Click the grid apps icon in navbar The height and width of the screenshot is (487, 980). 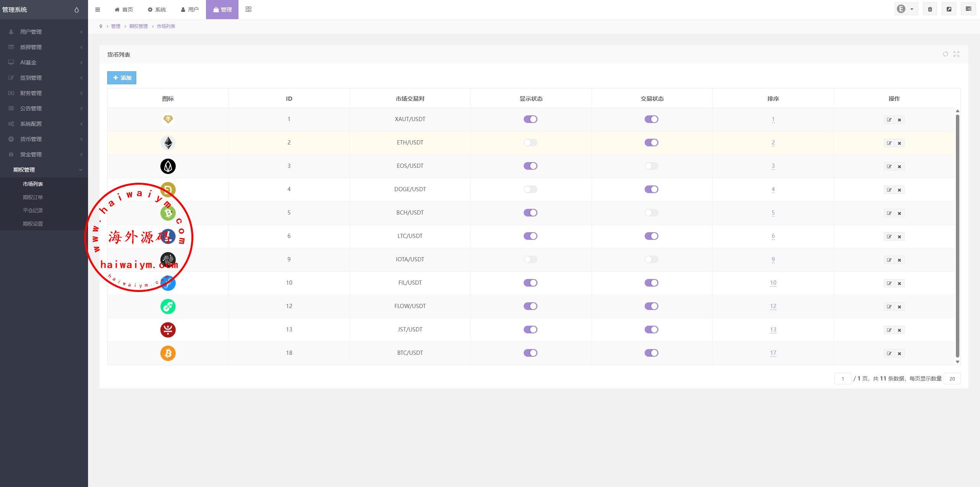248,9
